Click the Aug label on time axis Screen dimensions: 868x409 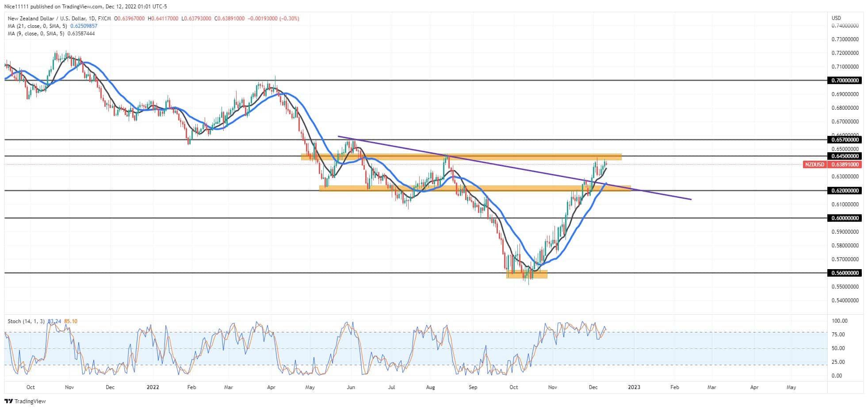(x=431, y=387)
